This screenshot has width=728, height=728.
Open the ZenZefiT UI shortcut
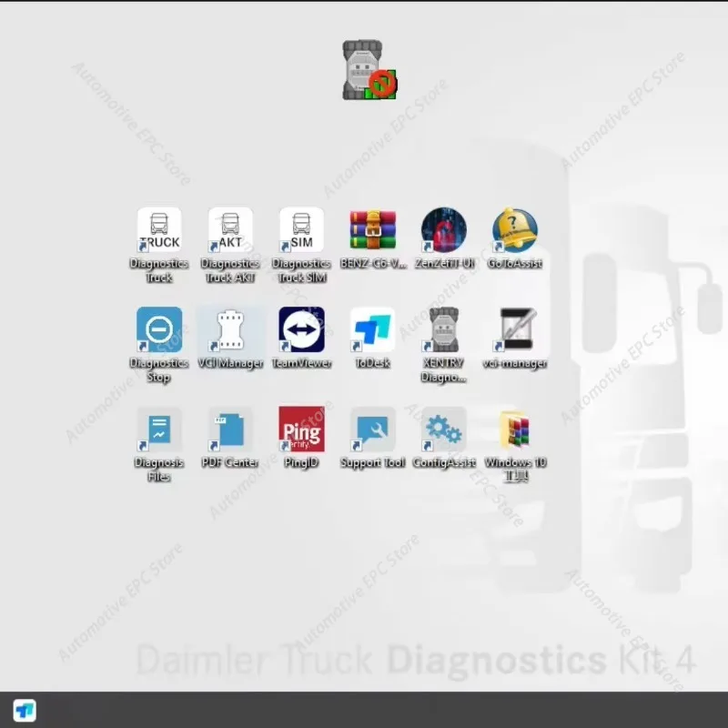coord(444,230)
